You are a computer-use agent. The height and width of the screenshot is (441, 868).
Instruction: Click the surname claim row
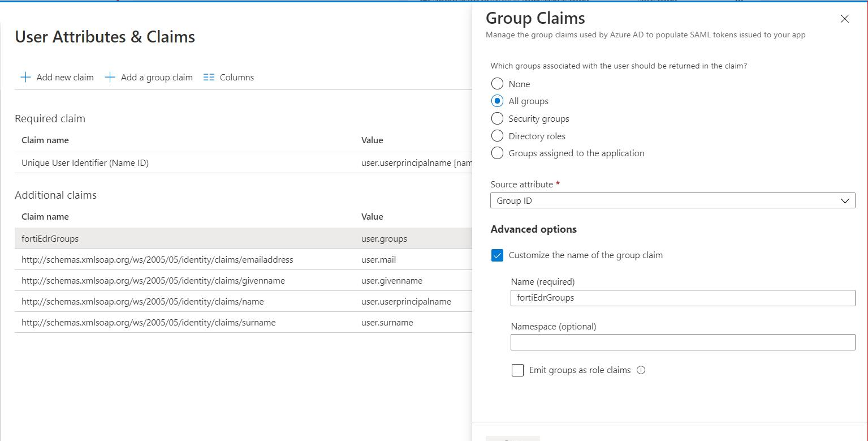tap(148, 323)
